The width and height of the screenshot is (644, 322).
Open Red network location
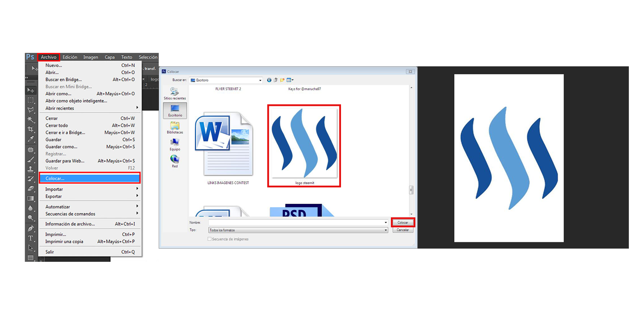pyautogui.click(x=175, y=162)
